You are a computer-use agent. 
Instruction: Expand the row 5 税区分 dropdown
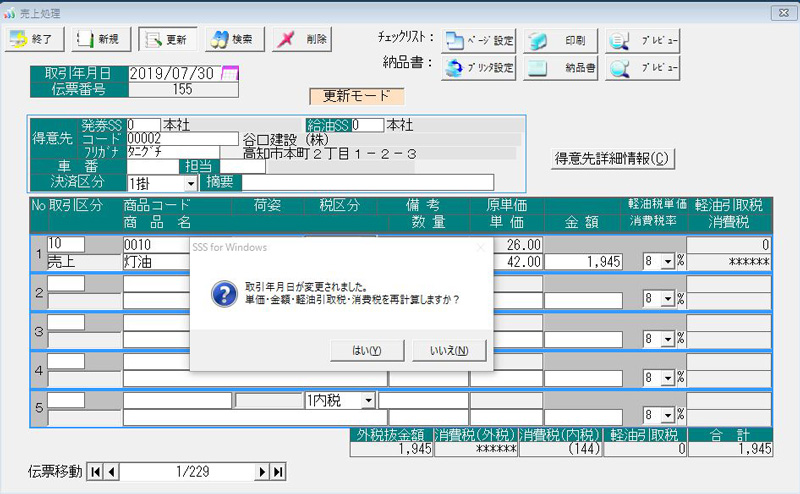tap(368, 400)
